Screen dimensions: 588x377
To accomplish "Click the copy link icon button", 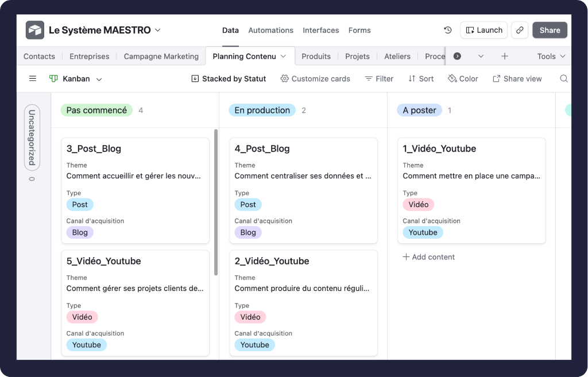I will pos(520,30).
